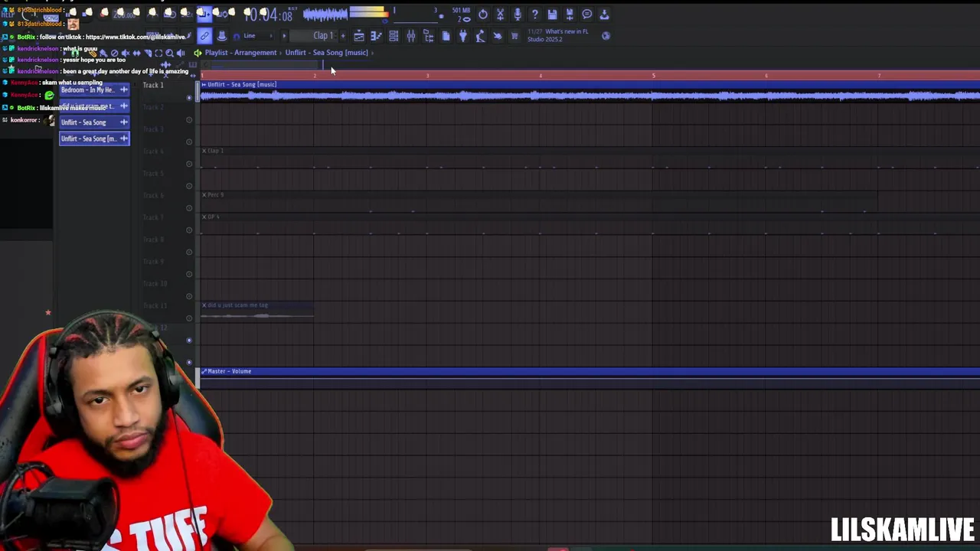Open the plugin picker plug icon
This screenshot has height=551, width=980.
462,36
